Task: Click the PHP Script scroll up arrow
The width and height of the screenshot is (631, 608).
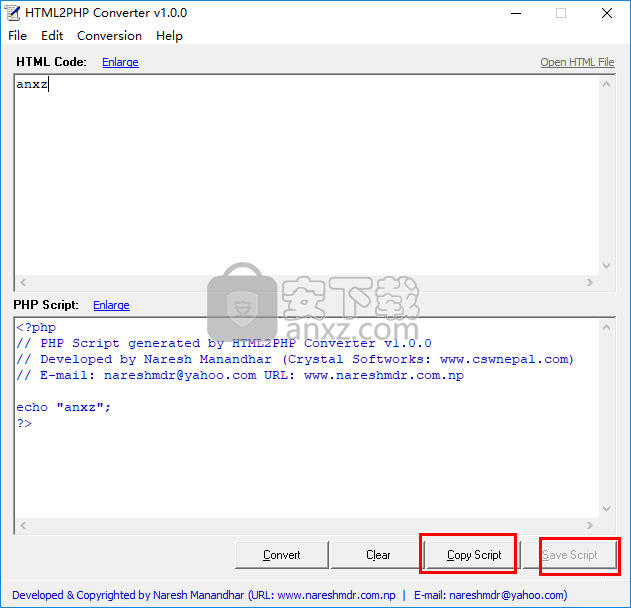Action: click(606, 327)
